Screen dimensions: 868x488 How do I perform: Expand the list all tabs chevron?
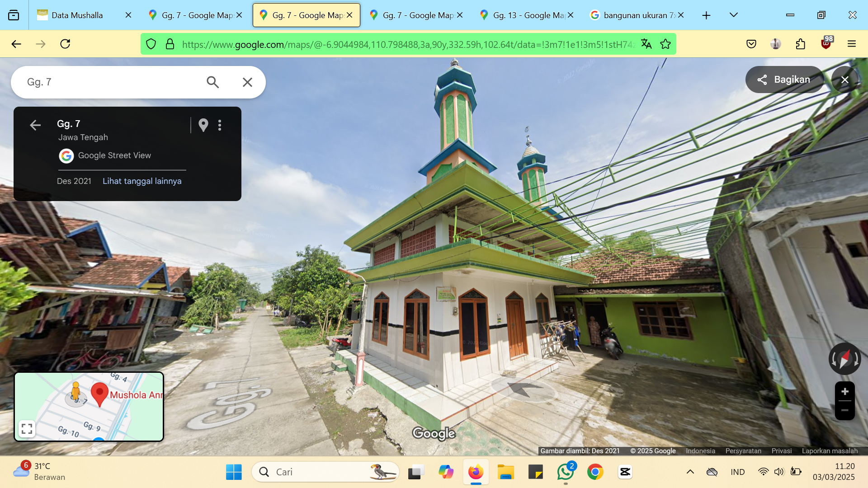[734, 15]
